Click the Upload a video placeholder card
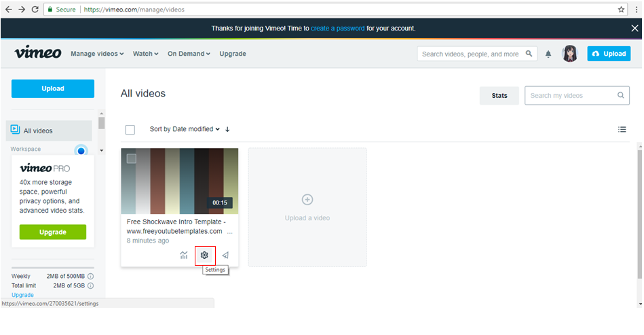Screen dimensions: 644x335 tap(307, 207)
